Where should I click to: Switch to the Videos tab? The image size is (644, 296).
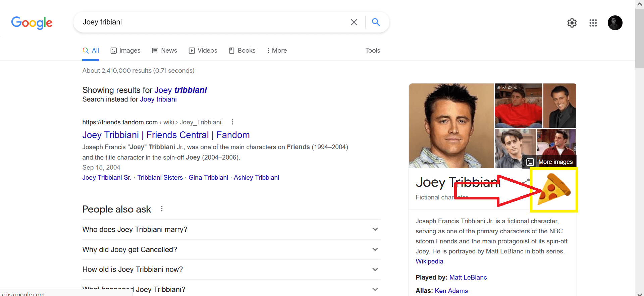tap(203, 51)
